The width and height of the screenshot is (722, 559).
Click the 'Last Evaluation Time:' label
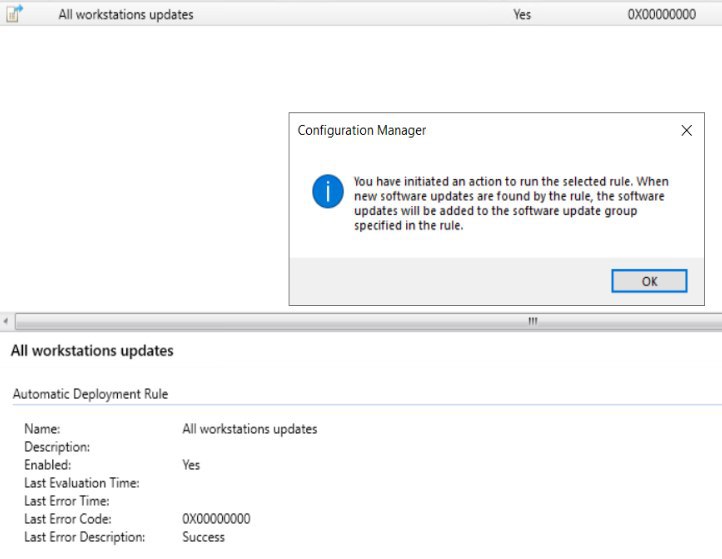pyautogui.click(x=82, y=483)
